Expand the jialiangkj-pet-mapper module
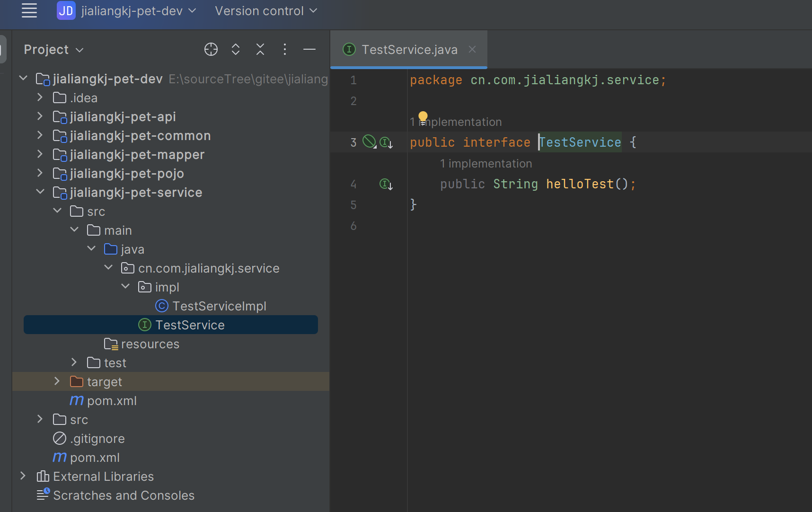812x512 pixels. tap(40, 154)
